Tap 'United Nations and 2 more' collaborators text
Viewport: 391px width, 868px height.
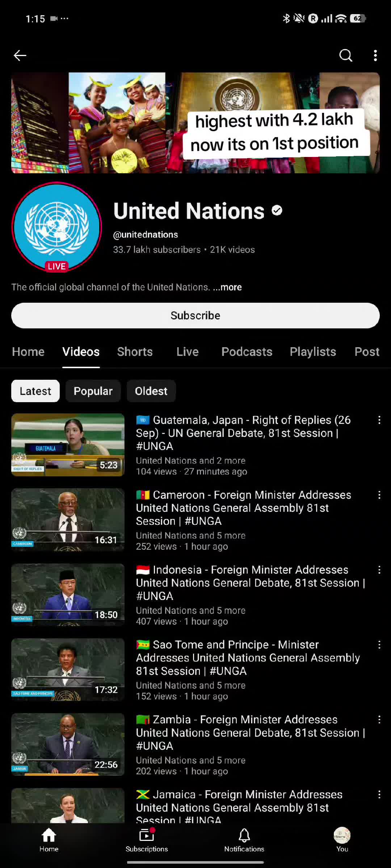[x=191, y=461]
